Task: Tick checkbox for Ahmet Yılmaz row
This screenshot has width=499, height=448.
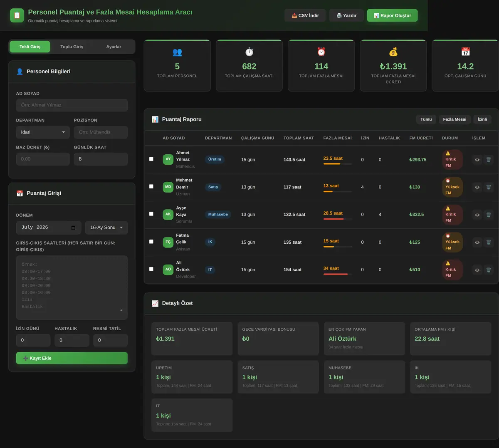Action: [151, 159]
